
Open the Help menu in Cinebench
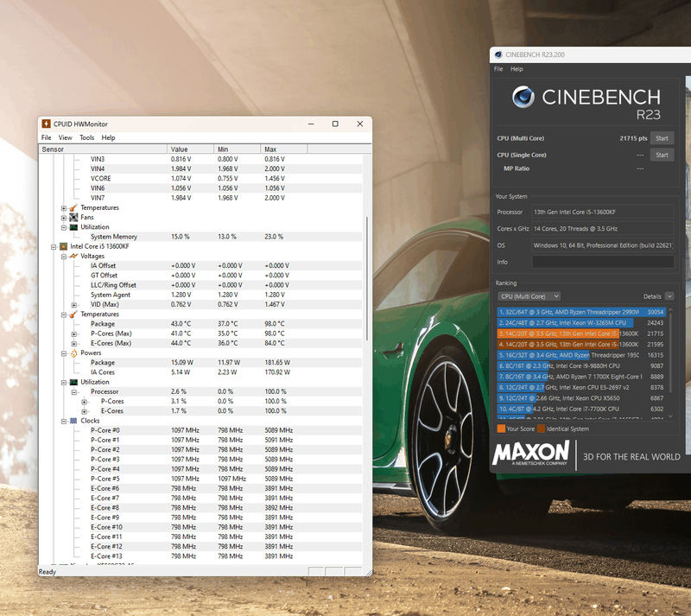(517, 69)
